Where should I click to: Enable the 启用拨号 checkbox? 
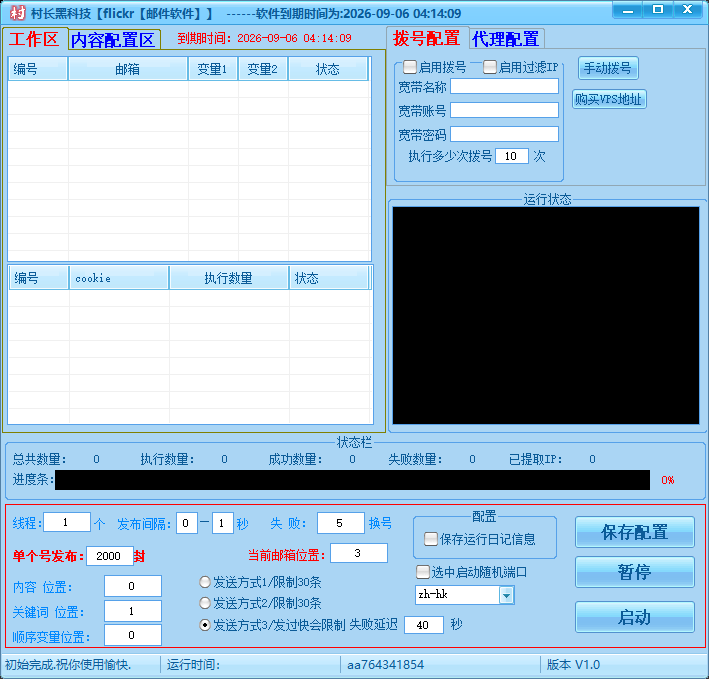411,68
